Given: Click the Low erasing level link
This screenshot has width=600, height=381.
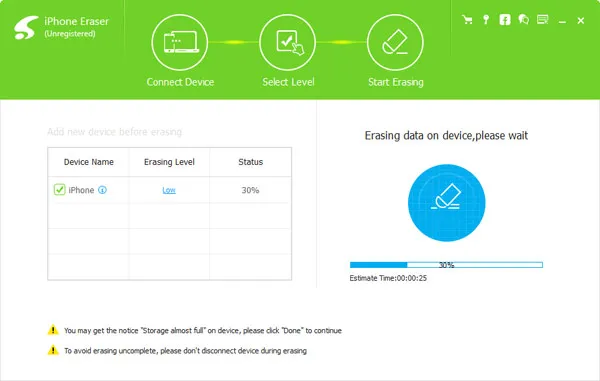Looking at the screenshot, I should pos(169,190).
